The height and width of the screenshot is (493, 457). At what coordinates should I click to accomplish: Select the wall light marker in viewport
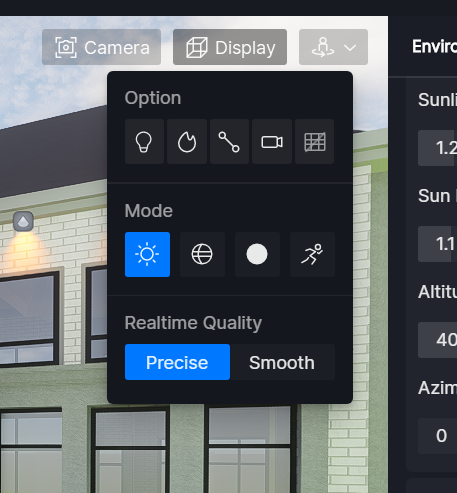click(23, 221)
